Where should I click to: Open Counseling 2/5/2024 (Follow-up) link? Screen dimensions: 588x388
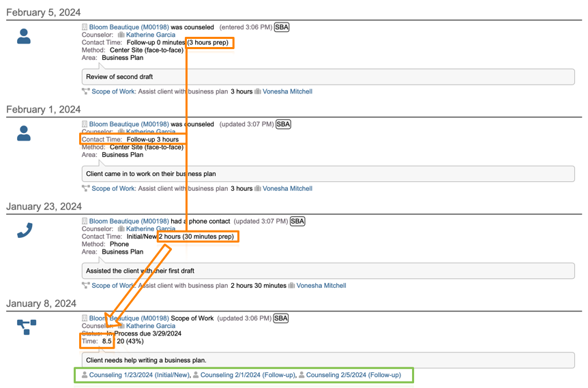(x=353, y=375)
